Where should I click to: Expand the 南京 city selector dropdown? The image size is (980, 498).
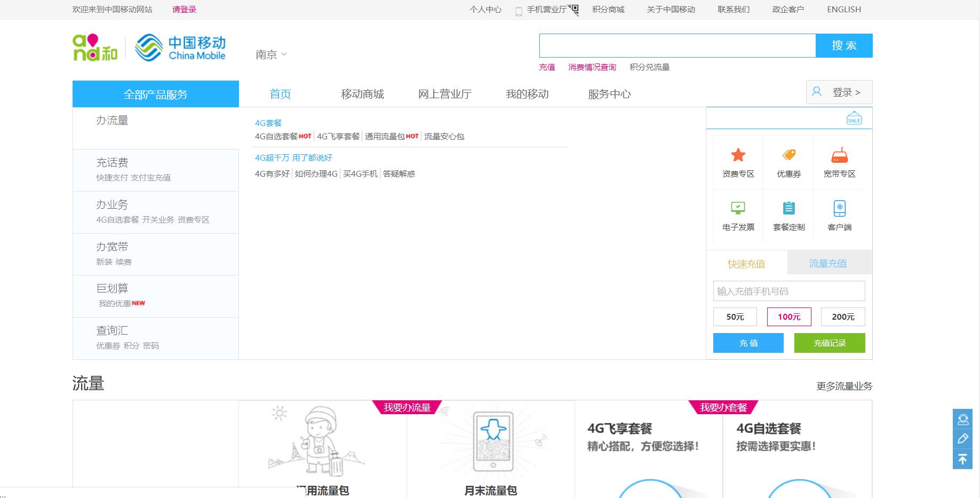click(271, 54)
